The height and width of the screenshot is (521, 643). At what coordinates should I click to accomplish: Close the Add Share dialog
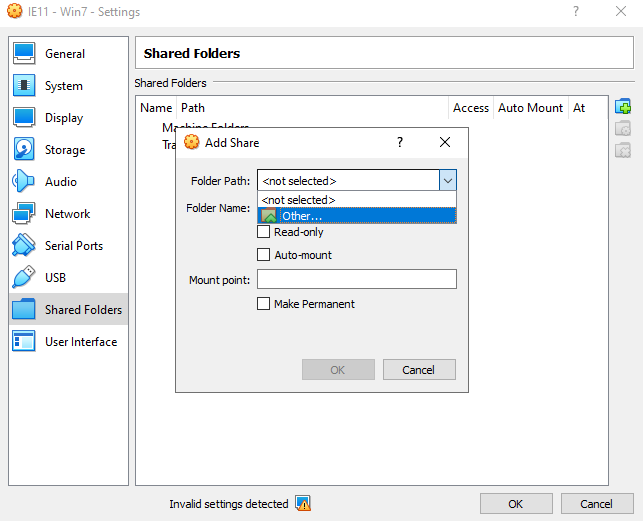point(445,142)
